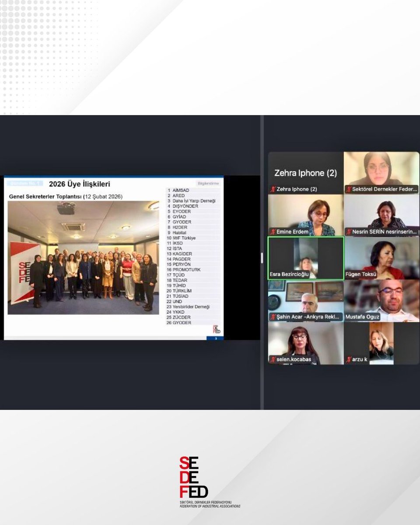
Task: Select Fügen Toksü's video tile
Action: click(381, 258)
